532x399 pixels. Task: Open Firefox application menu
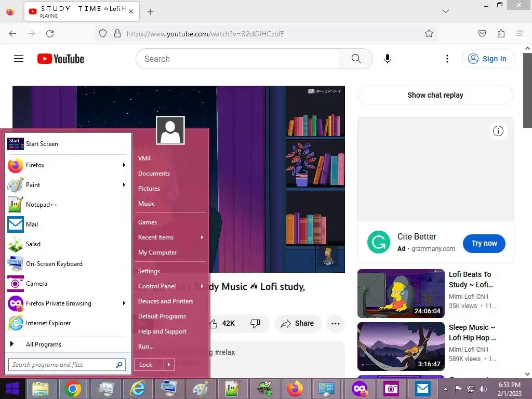[520, 33]
